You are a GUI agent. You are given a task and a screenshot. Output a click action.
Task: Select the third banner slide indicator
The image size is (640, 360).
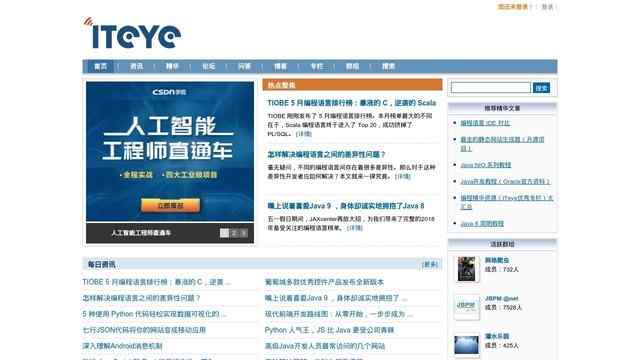(243, 233)
